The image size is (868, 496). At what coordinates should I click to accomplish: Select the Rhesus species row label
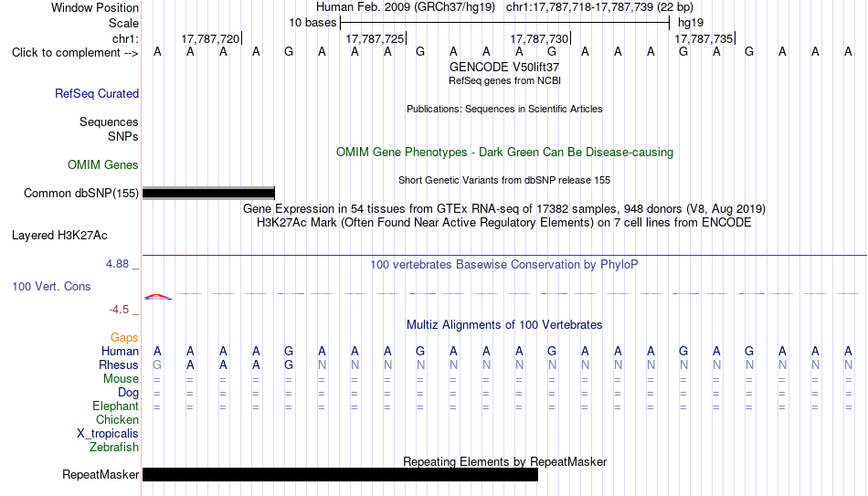point(119,364)
